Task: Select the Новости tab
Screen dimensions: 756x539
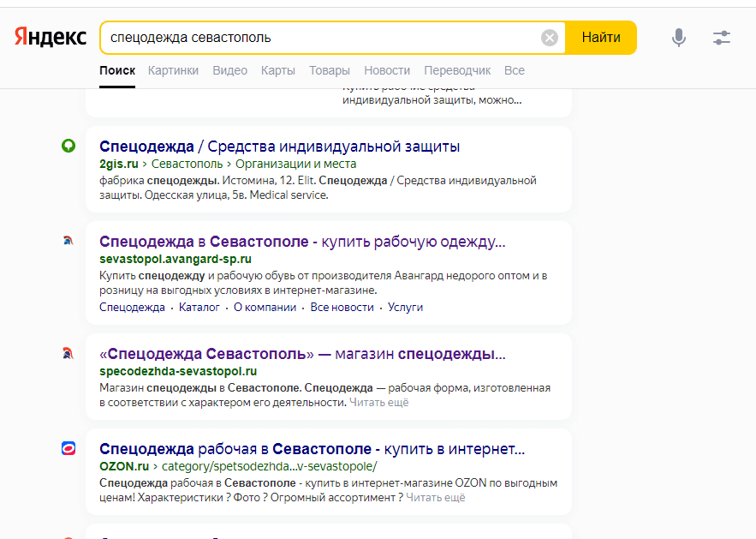Action: (387, 70)
